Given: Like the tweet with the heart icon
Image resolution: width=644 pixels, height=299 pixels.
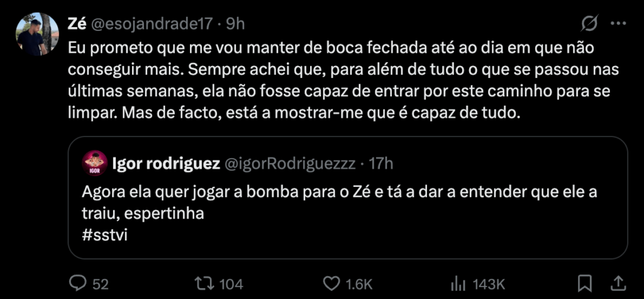Looking at the screenshot, I should click(x=331, y=283).
